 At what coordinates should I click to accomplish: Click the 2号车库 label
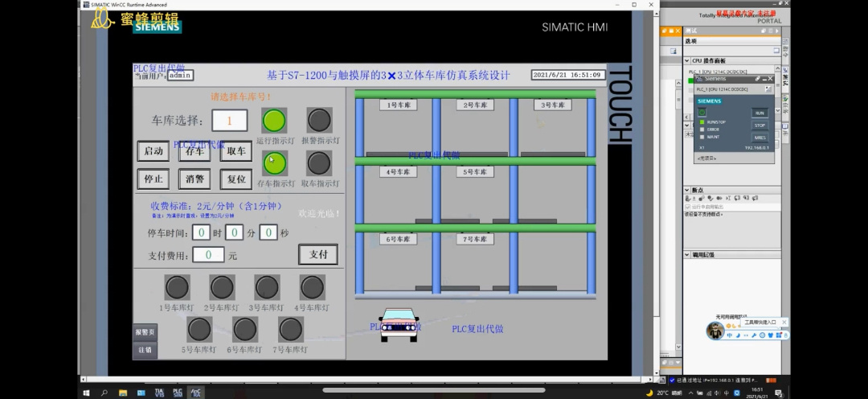(475, 105)
